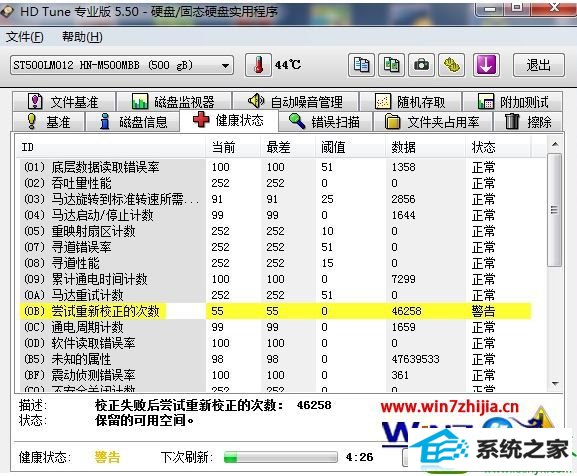Image resolution: width=577 pixels, height=476 pixels.
Task: Open the disk drive selection dropdown
Action: pos(122,65)
